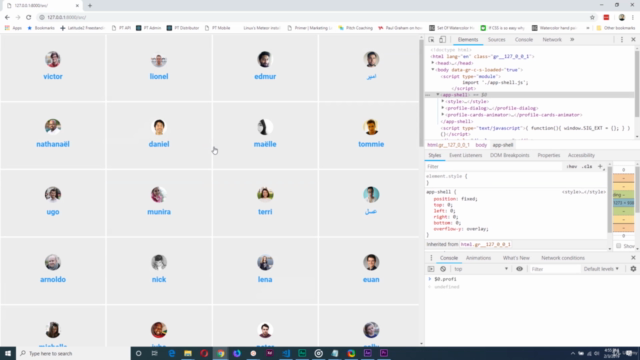
Task: Open Default levels dropdown
Action: point(601,269)
